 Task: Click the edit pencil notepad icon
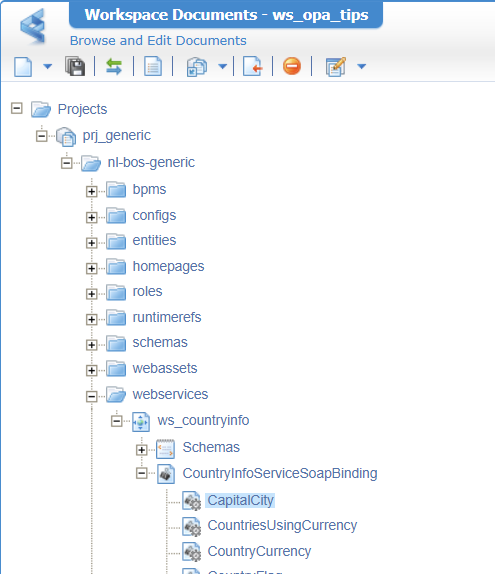point(336,67)
